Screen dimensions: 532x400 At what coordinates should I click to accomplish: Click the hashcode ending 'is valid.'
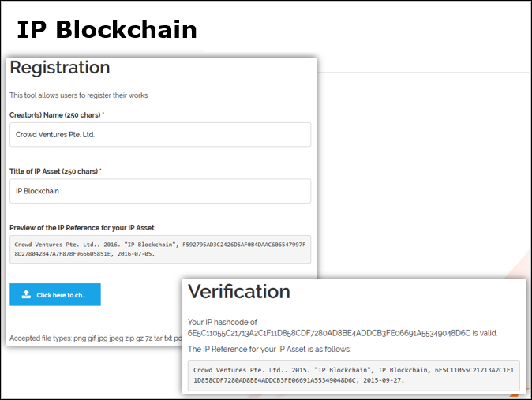[343, 333]
